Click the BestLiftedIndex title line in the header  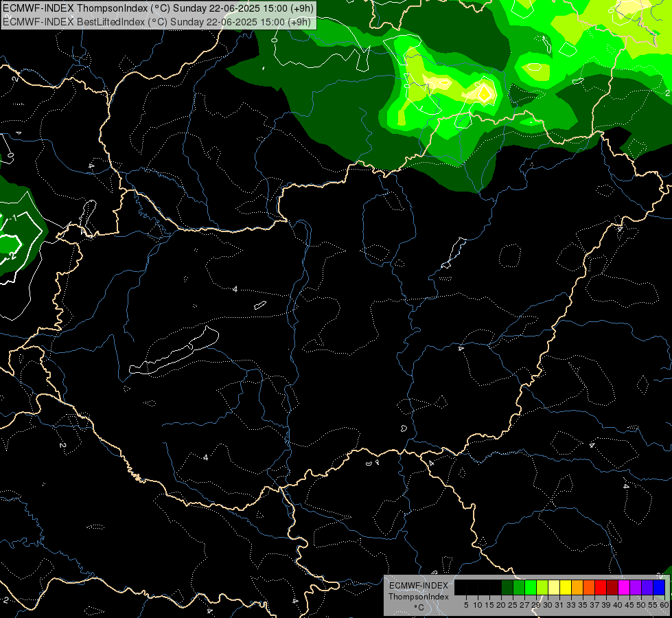(x=157, y=22)
